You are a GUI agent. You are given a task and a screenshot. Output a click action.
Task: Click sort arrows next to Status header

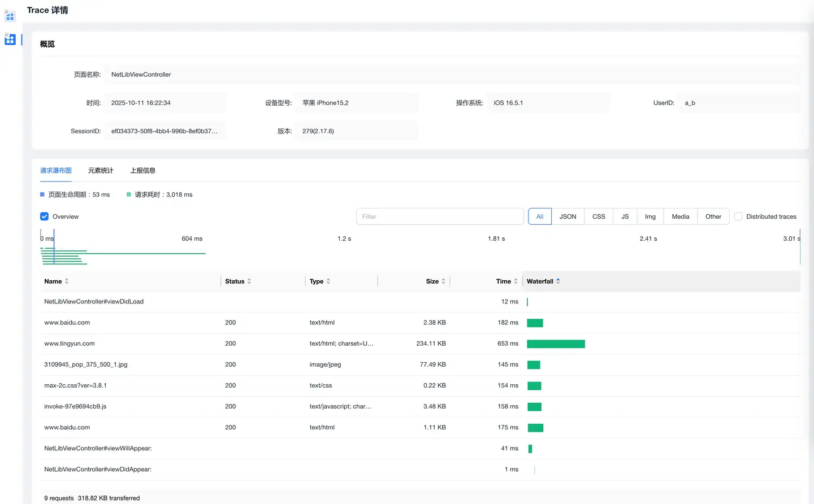tap(249, 281)
